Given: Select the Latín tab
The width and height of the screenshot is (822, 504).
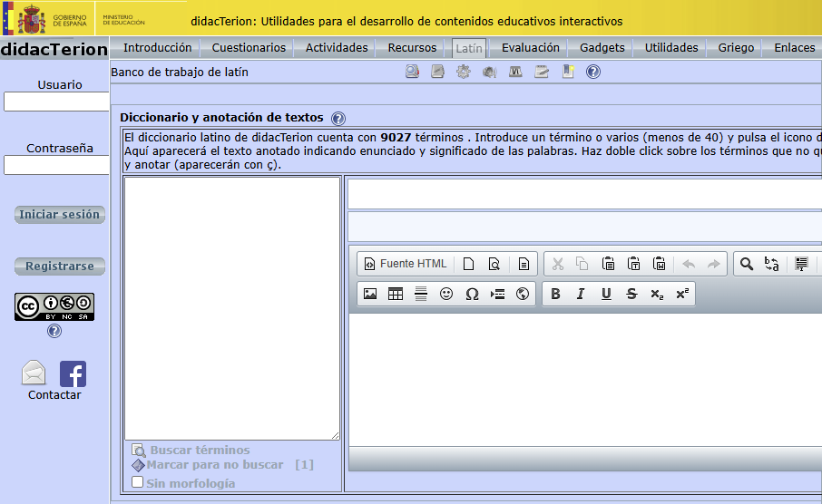Looking at the screenshot, I should pos(469,48).
